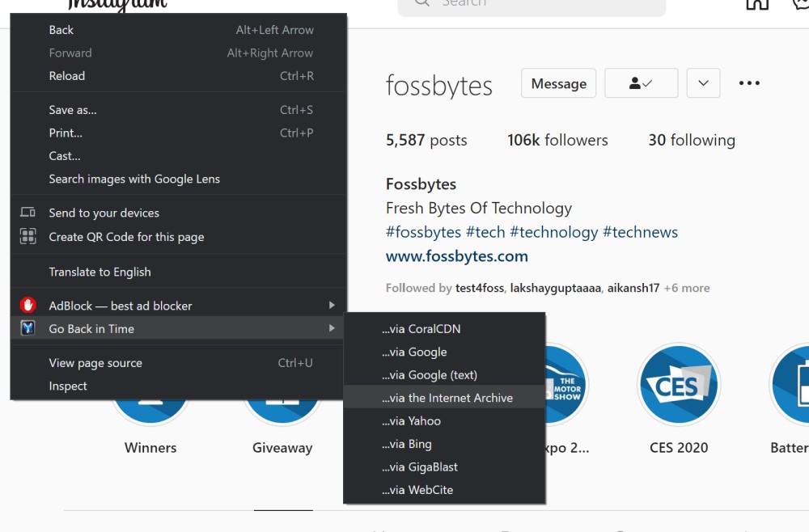This screenshot has width=809, height=532.
Task: Expand the AdBlock submenu arrow
Action: point(332,306)
